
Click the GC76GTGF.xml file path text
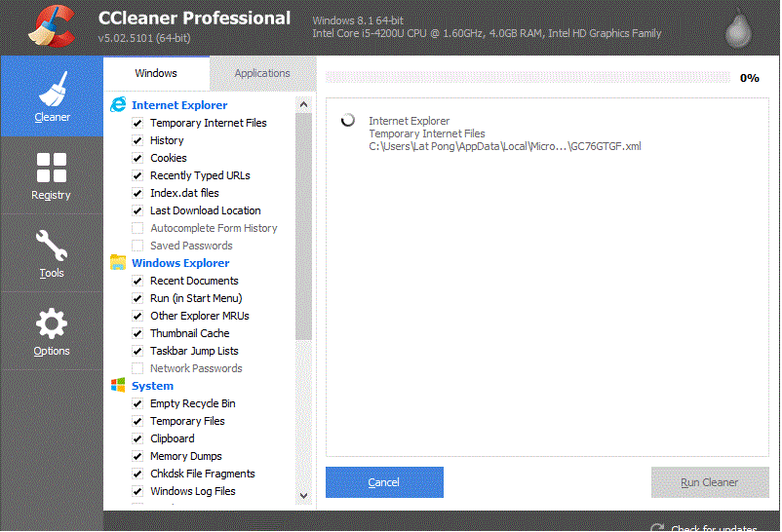coord(505,146)
